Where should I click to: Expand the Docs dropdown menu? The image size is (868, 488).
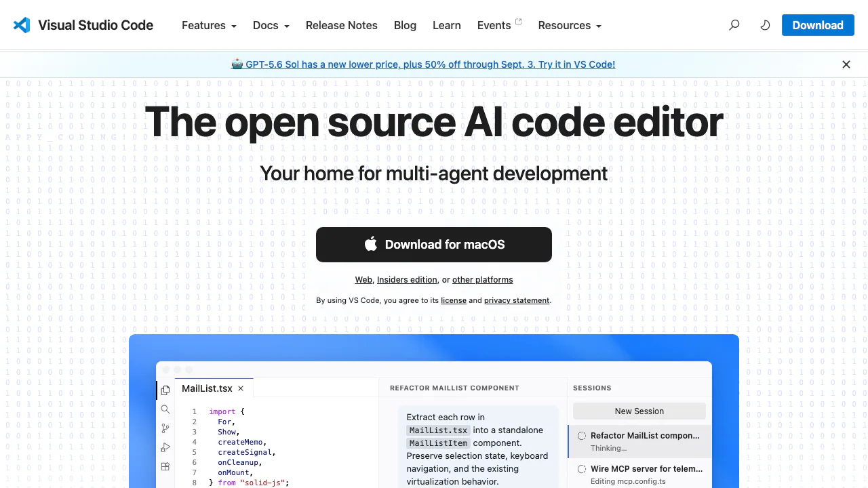coord(271,25)
